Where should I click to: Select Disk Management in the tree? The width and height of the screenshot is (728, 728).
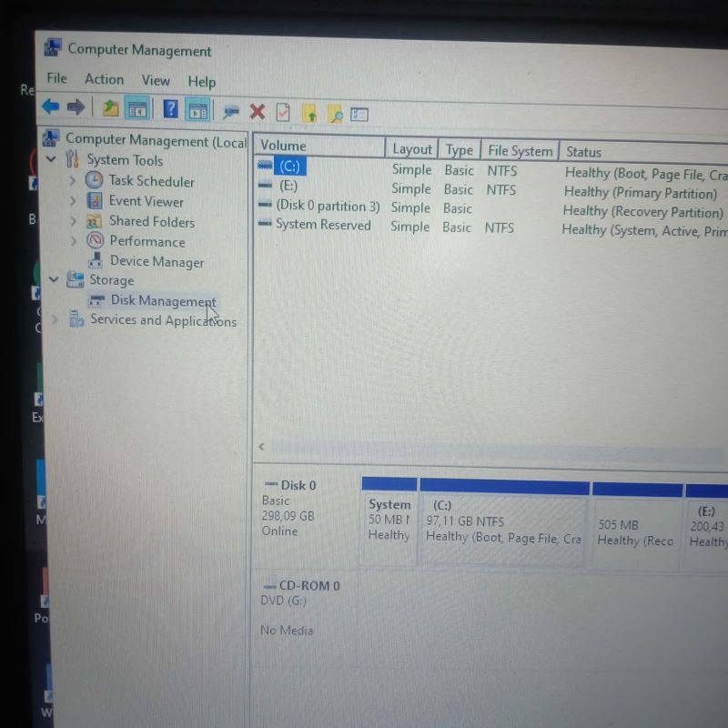pos(163,301)
